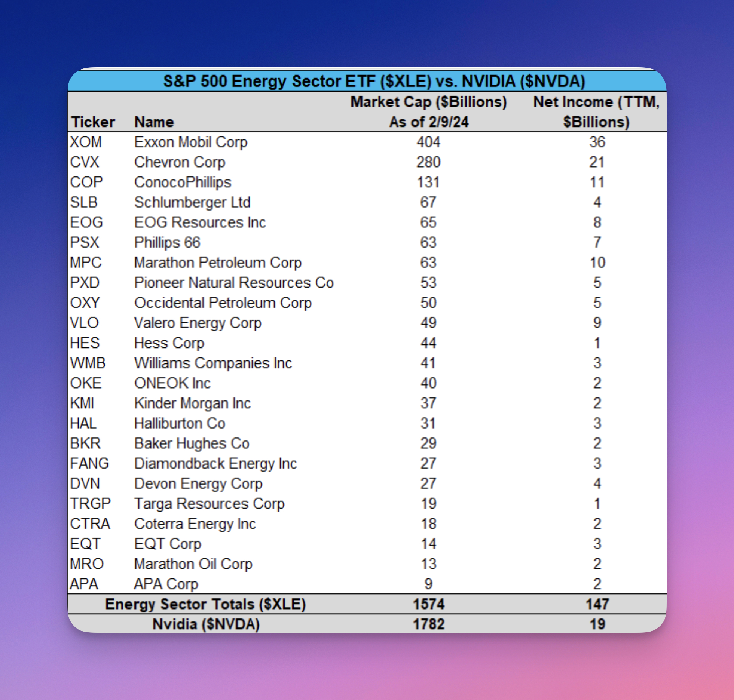Image resolution: width=734 pixels, height=700 pixels.
Task: Click market cap value 67
Action: tap(429, 202)
